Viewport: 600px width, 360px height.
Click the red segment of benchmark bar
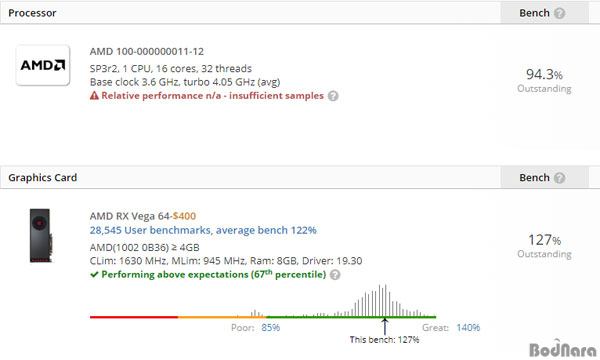point(134,317)
